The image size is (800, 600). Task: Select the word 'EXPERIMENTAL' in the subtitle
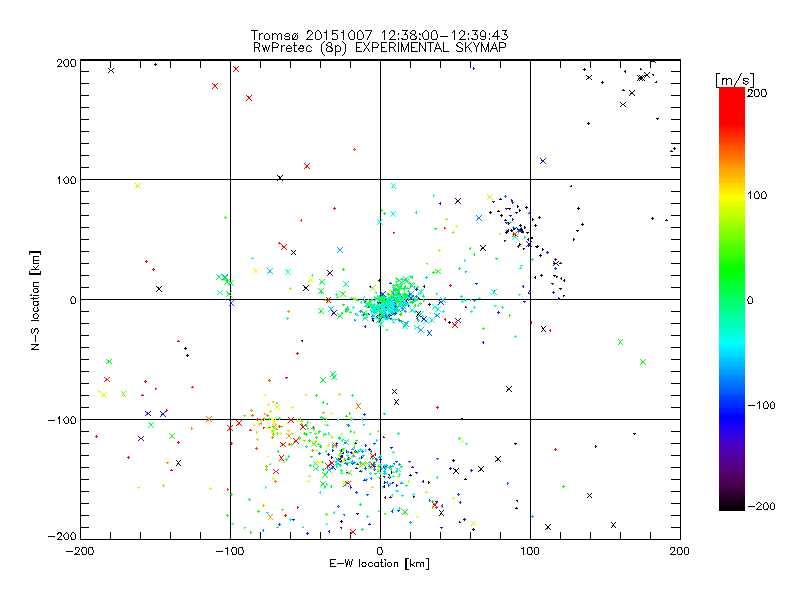402,47
